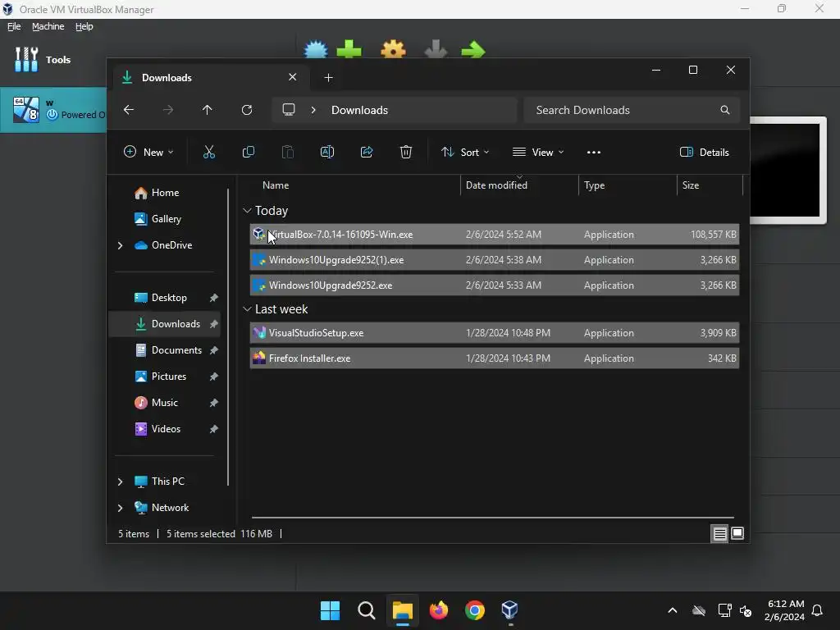Go up one folder level arrow
This screenshot has height=630, width=840.
coord(208,110)
